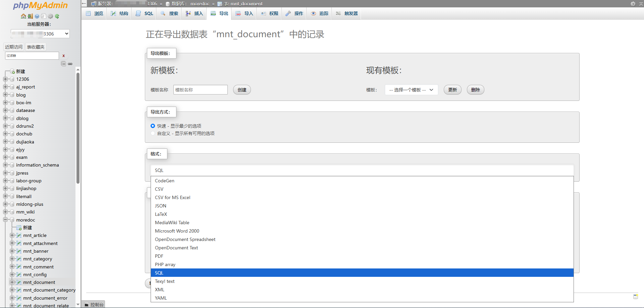Click the page settings gear at top right
This screenshot has width=644, height=308.
633,4
